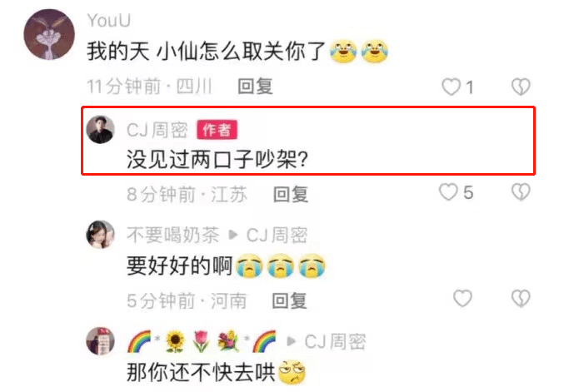Screen dimensions: 574x392
Task: Reply to YouU's comment from 四川
Action: pyautogui.click(x=255, y=87)
